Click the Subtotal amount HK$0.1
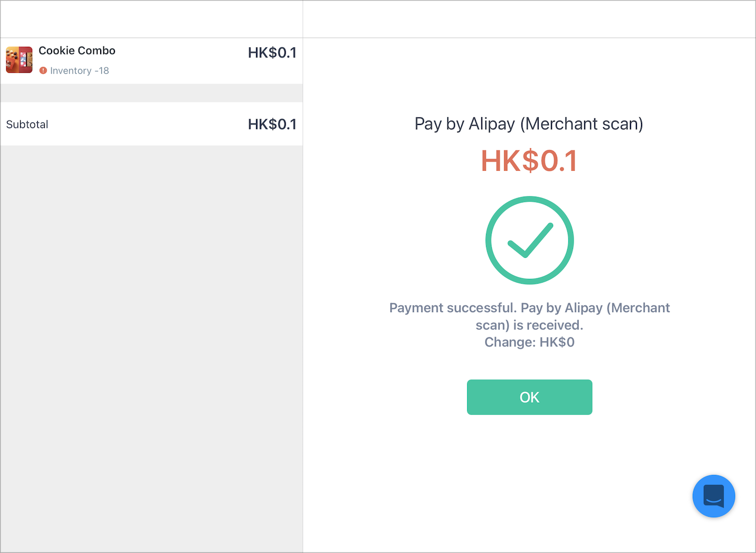 272,124
